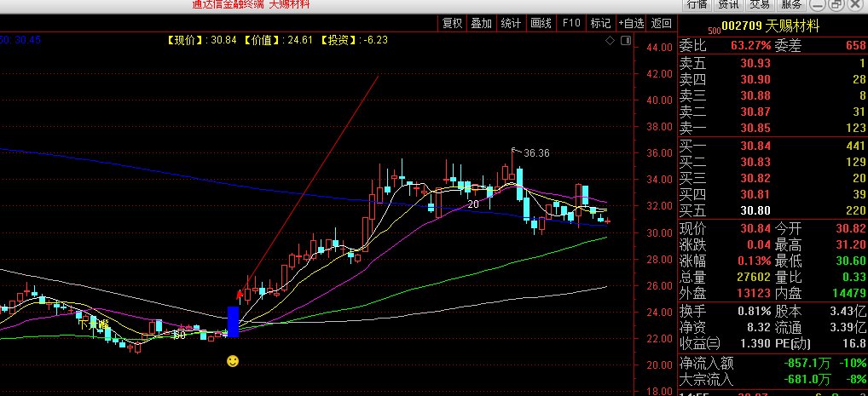Open F10 company information
Viewport: 868px width, 396px height.
click(x=570, y=24)
